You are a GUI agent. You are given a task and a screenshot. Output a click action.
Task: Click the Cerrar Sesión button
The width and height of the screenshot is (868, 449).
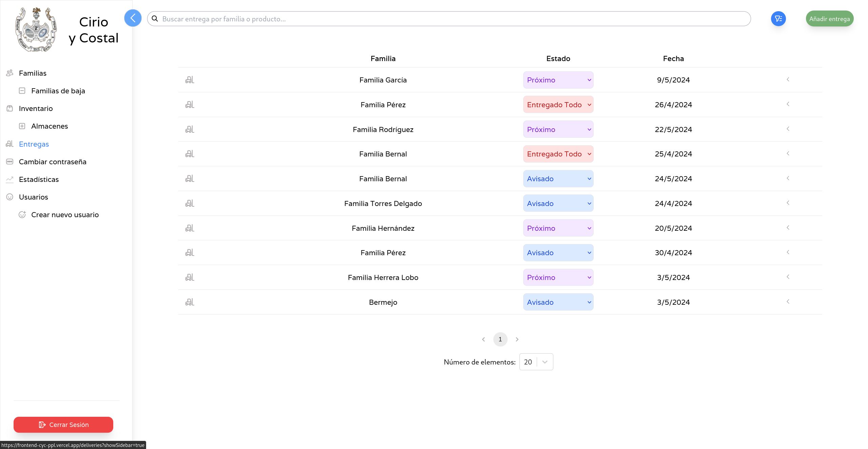point(63,425)
